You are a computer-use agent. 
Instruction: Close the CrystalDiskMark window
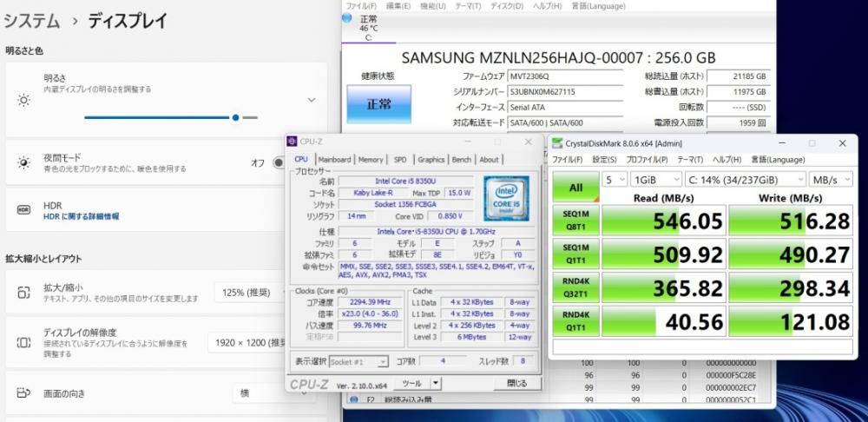(842, 143)
